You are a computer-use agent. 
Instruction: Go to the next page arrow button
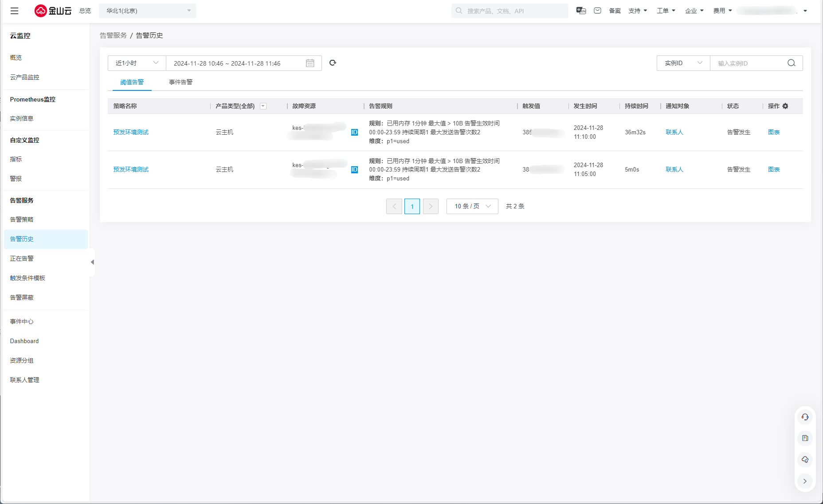(431, 207)
